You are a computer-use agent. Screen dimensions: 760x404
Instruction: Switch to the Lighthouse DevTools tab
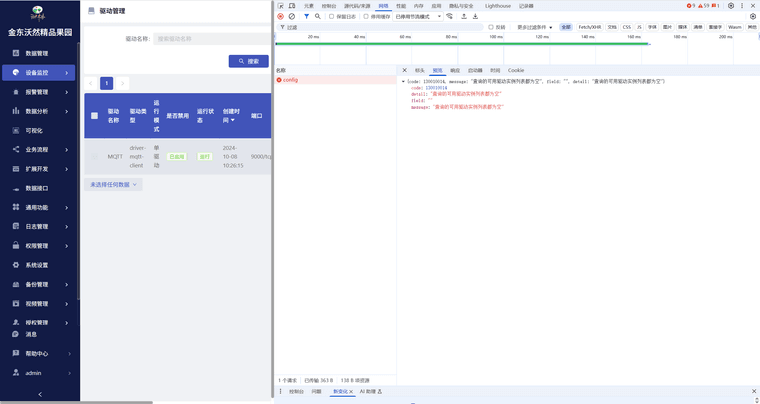point(498,6)
